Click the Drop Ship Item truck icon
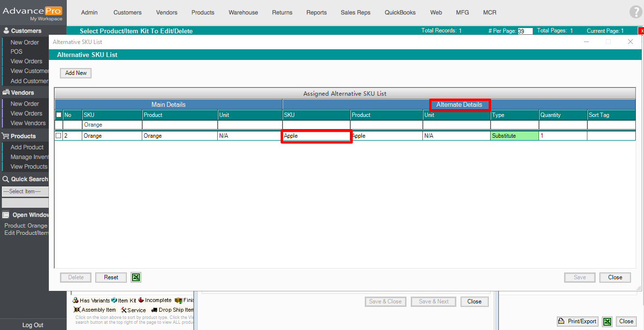Screen dimensions: 644x330 [x=154, y=310]
